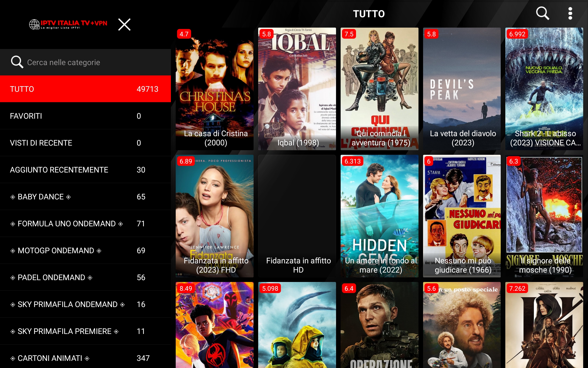
Task: Open La casa di Cristina (2000) poster
Action: click(x=215, y=89)
